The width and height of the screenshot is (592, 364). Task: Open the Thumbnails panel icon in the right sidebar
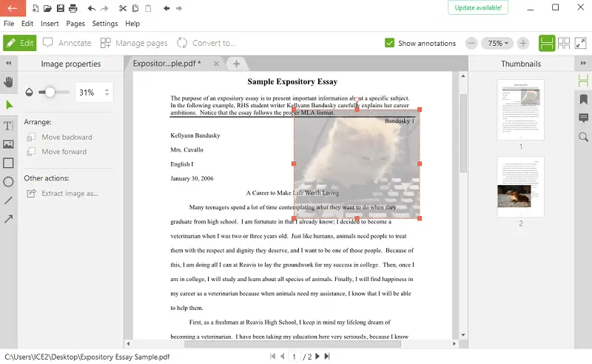[583, 81]
